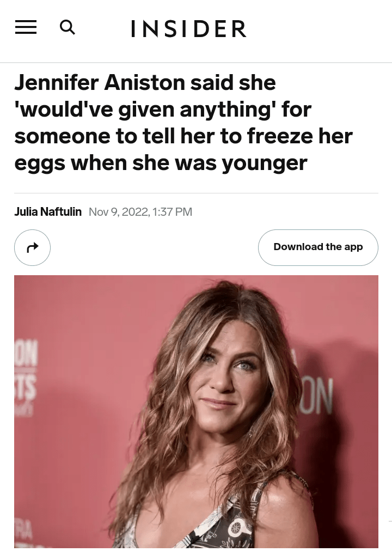Open the hamburger navigation menu
This screenshot has height=558, width=392.
coord(26,27)
